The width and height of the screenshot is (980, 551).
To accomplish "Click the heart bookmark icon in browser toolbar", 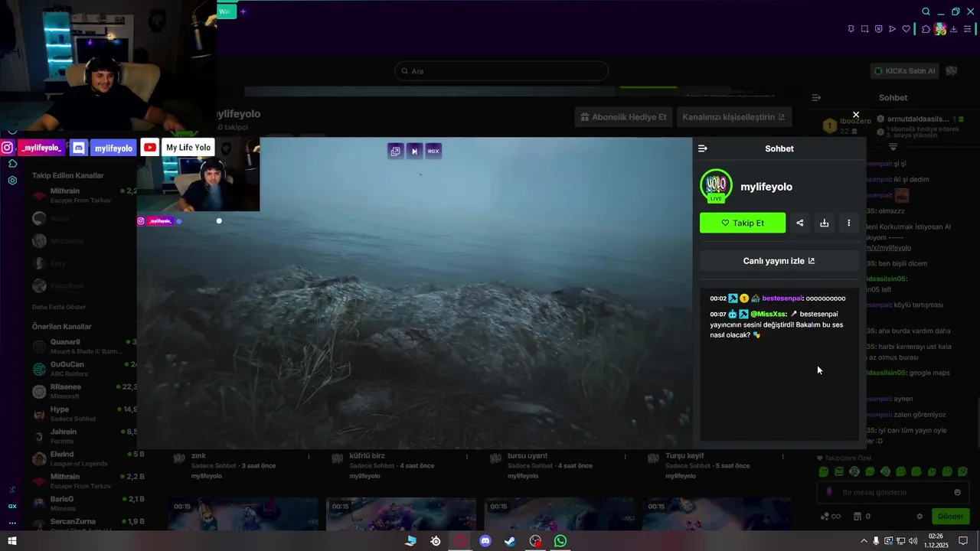I will [906, 29].
